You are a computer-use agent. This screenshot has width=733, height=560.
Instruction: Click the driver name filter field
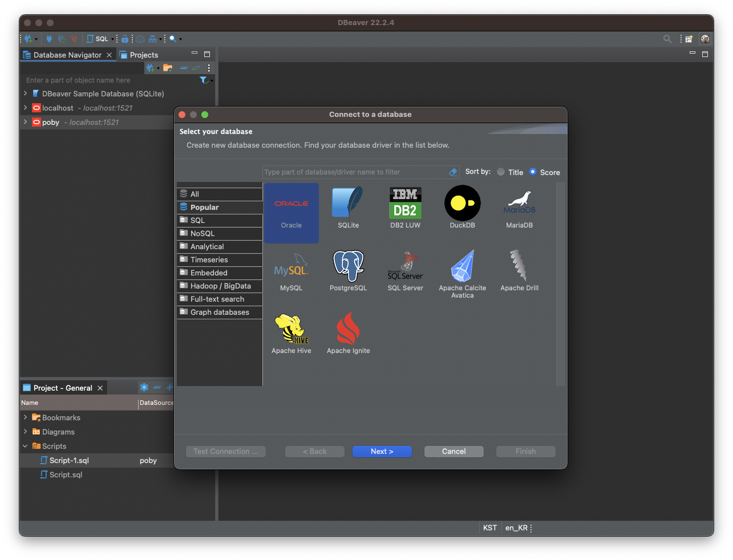(x=354, y=172)
